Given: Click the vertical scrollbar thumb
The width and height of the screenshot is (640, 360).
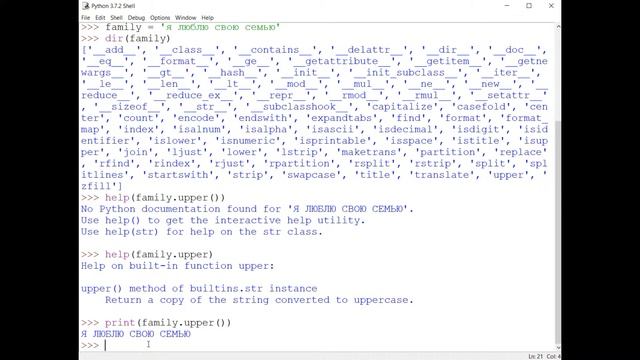Looking at the screenshot, I should click(558, 233).
